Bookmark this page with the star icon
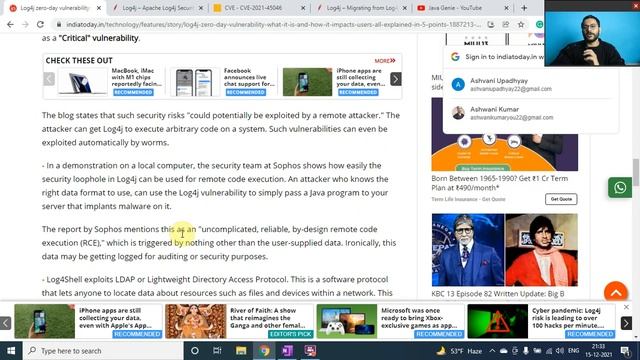Screen dimensions: 640x360 (521, 24)
